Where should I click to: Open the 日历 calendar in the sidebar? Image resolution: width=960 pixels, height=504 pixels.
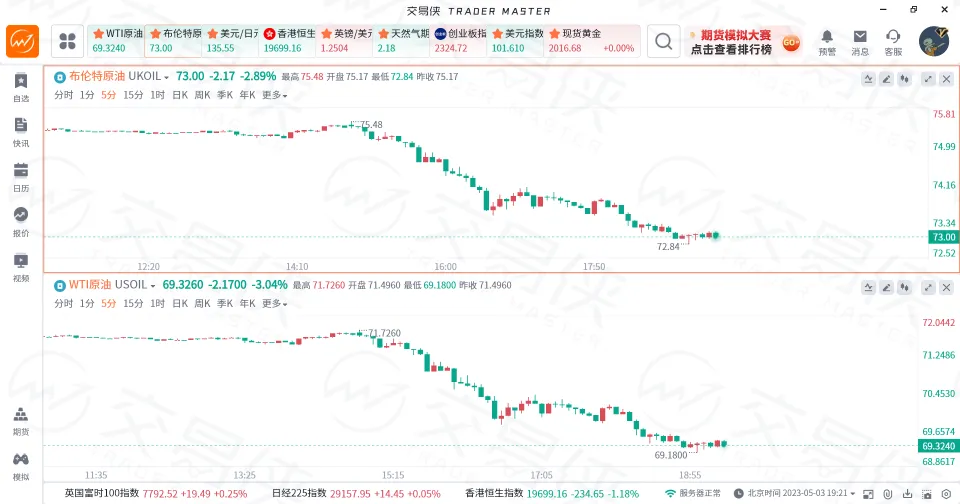tap(21, 175)
